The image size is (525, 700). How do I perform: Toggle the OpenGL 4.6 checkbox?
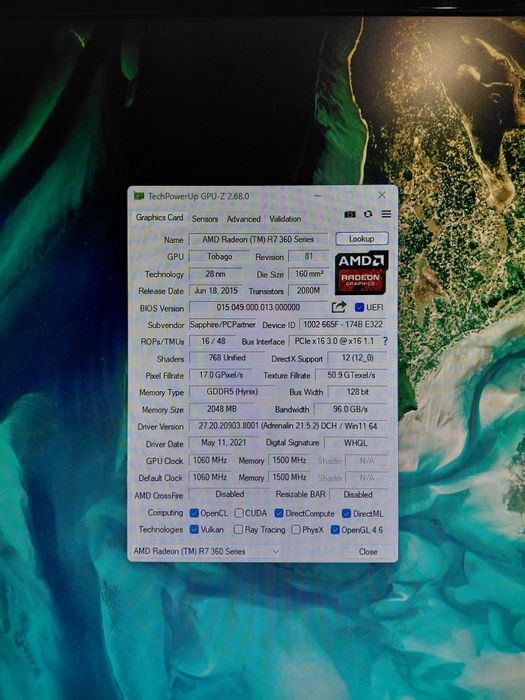click(335, 530)
